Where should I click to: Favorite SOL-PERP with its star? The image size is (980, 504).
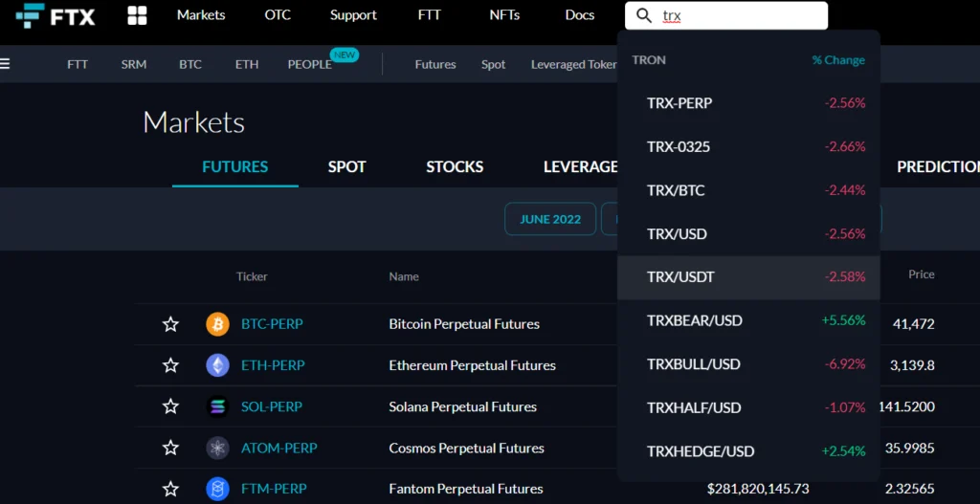click(170, 406)
